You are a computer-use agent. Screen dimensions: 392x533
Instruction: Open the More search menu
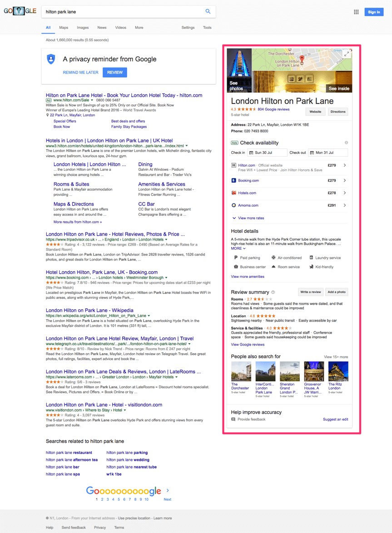pos(139,28)
